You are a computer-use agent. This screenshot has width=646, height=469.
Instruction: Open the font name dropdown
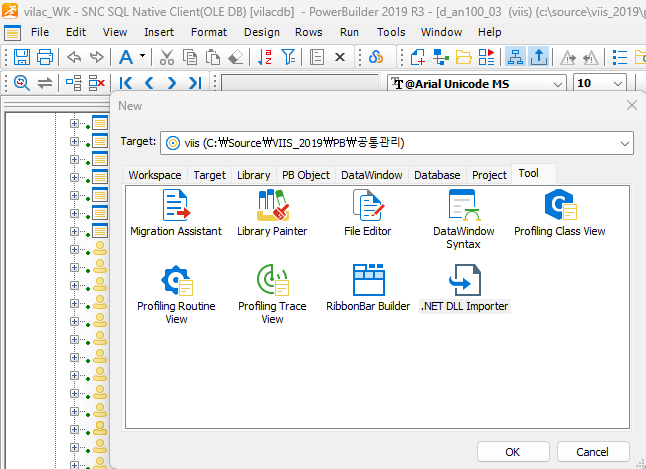[558, 84]
